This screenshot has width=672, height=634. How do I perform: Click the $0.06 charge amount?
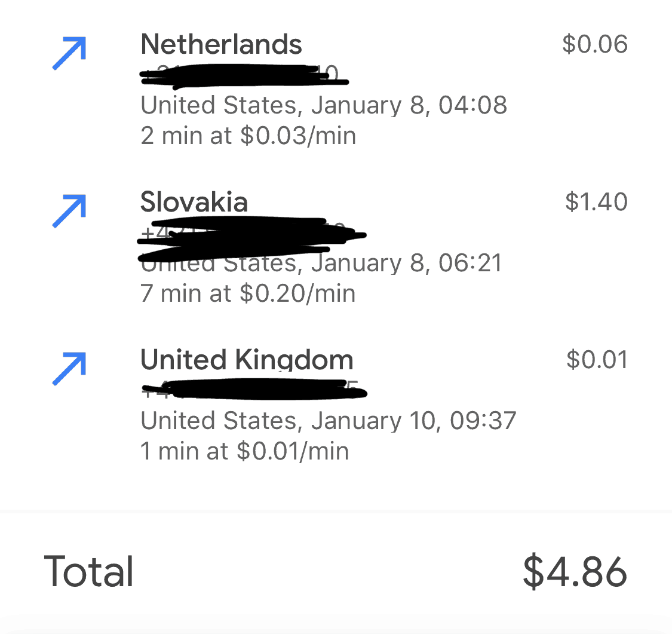pyautogui.click(x=595, y=45)
